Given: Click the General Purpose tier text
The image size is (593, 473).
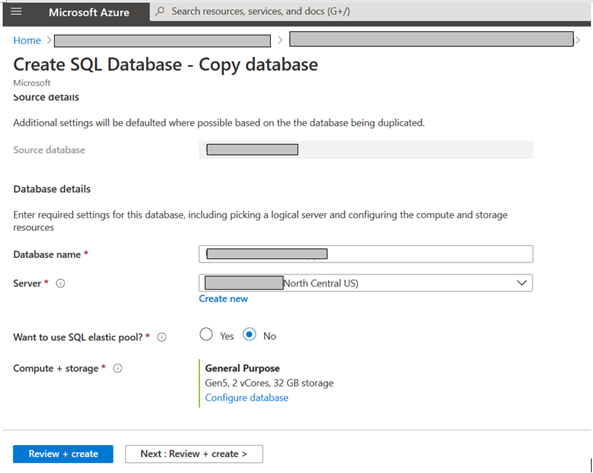Looking at the screenshot, I should click(x=242, y=368).
